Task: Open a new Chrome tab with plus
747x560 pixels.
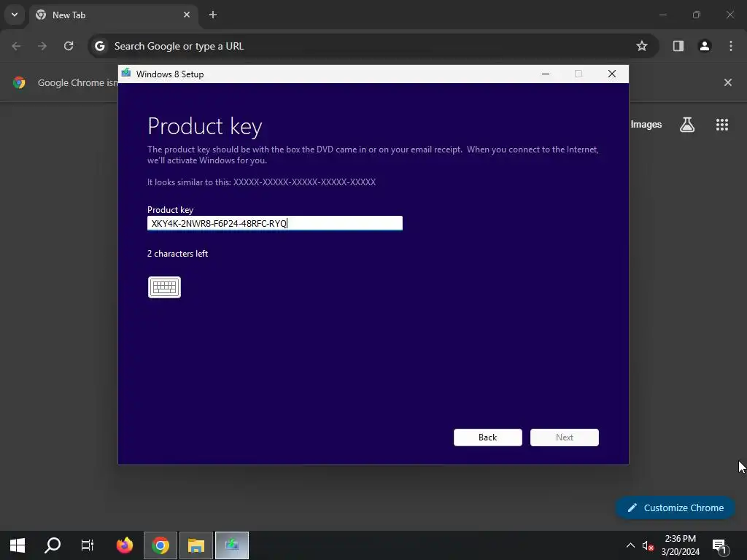Action: pos(213,15)
